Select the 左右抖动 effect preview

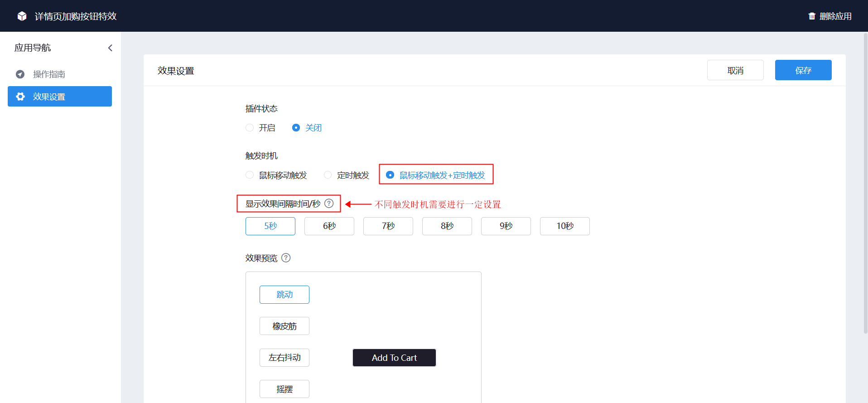point(285,358)
